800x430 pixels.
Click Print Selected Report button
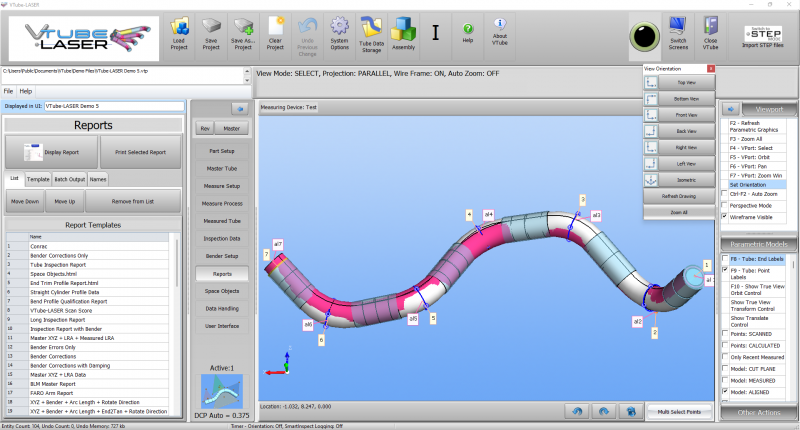pos(140,152)
